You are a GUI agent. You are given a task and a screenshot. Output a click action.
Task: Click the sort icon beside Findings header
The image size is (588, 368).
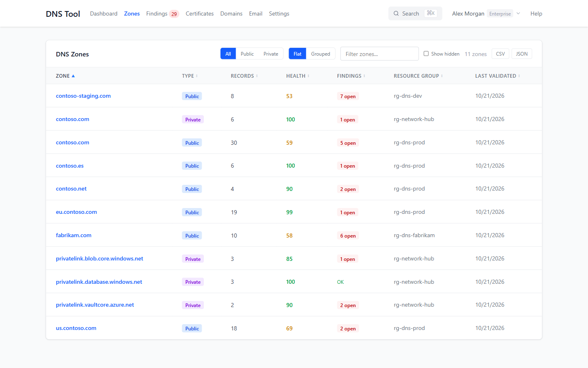click(x=364, y=76)
